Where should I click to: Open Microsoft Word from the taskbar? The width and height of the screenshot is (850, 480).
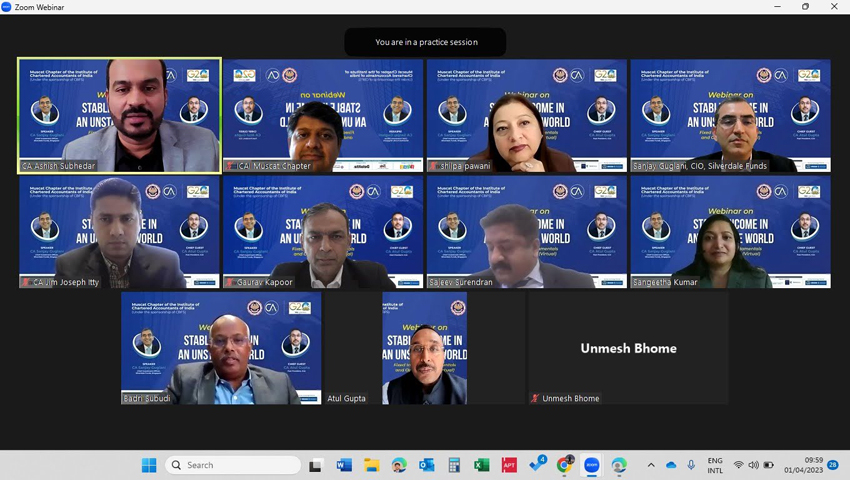point(344,465)
